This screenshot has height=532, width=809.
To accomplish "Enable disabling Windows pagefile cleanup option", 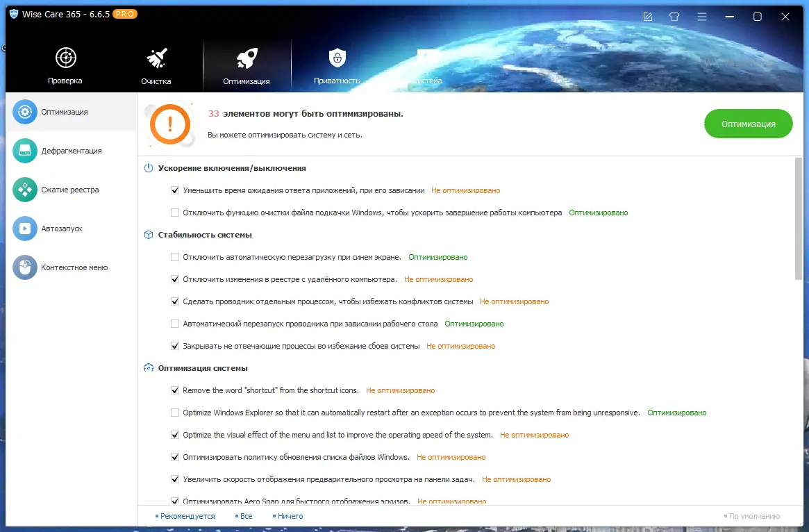I will coord(175,212).
